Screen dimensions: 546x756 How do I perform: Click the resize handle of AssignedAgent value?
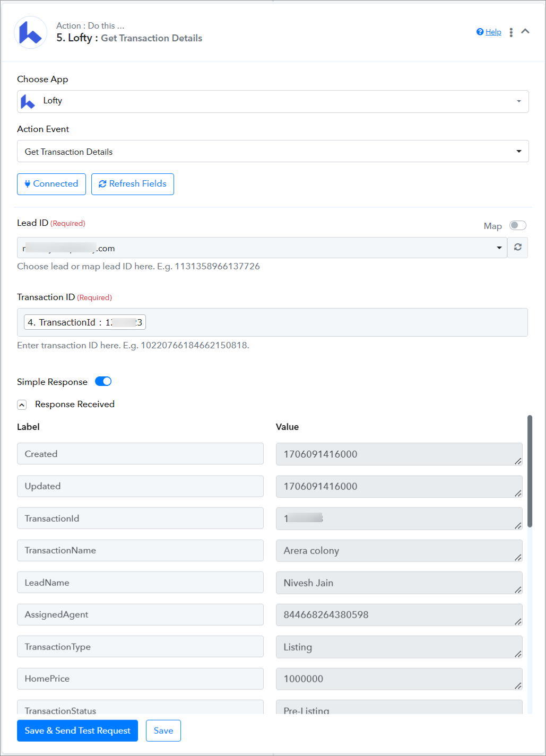(518, 622)
